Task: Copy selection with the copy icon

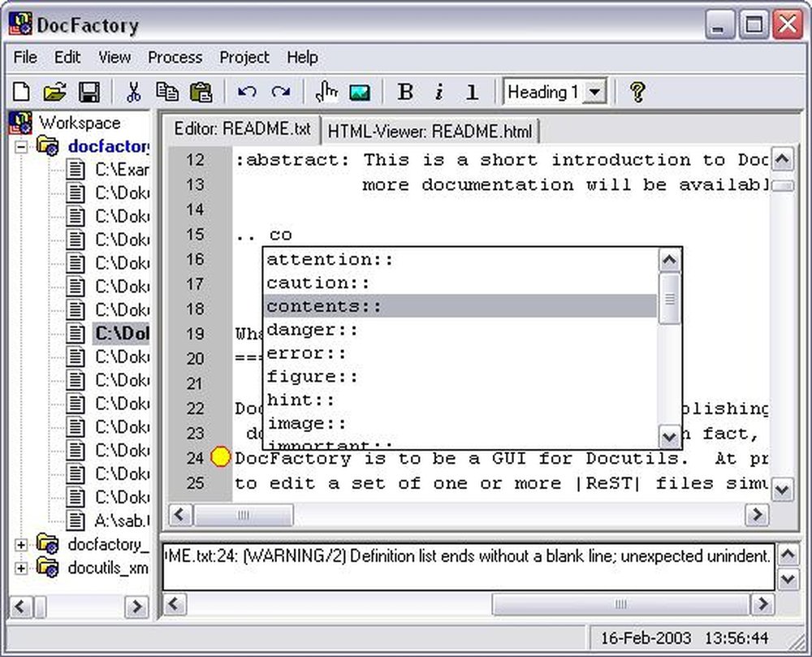Action: (167, 92)
